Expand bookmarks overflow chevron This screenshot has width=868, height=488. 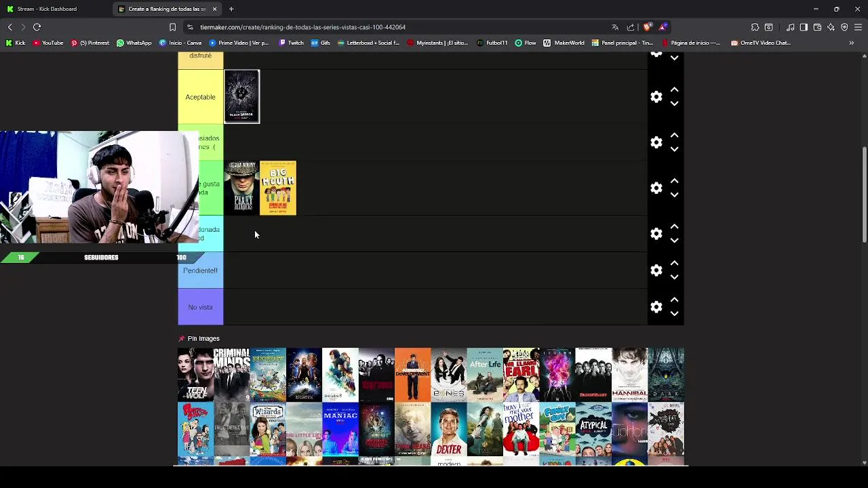point(851,43)
